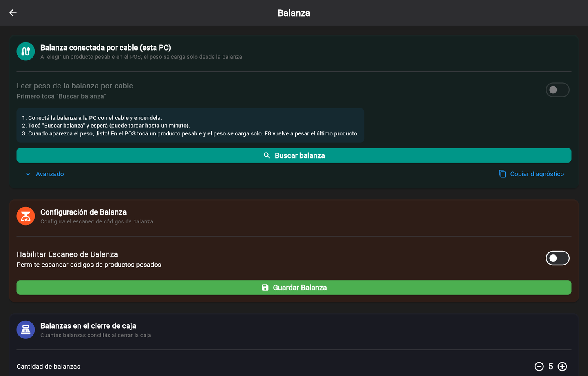
Task: Click instruction step 3 mentioning F8
Action: coord(190,133)
